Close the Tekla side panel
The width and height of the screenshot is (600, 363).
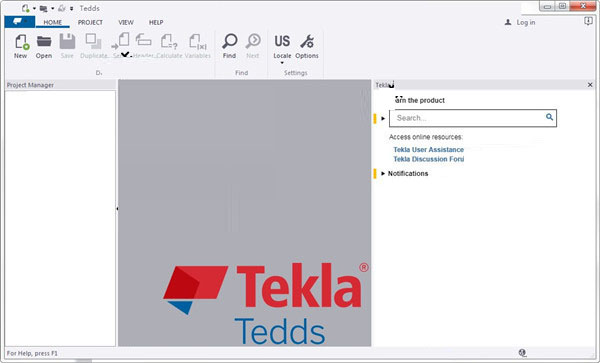590,85
